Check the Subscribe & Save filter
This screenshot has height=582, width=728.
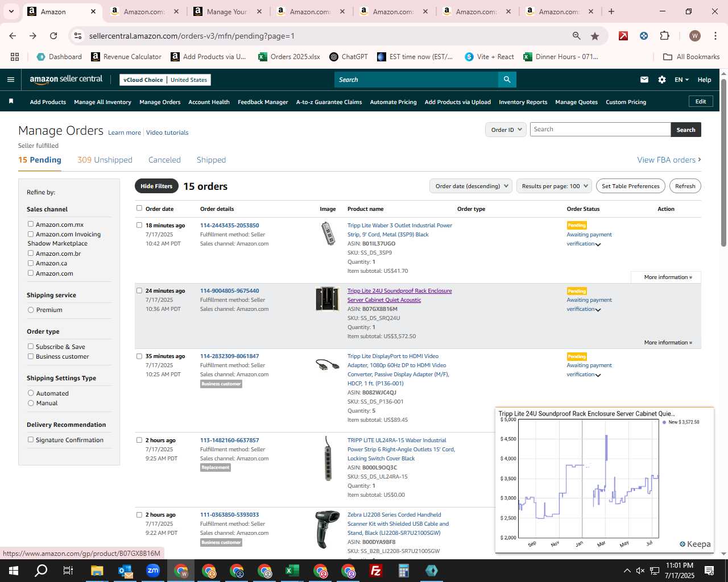[x=31, y=346]
